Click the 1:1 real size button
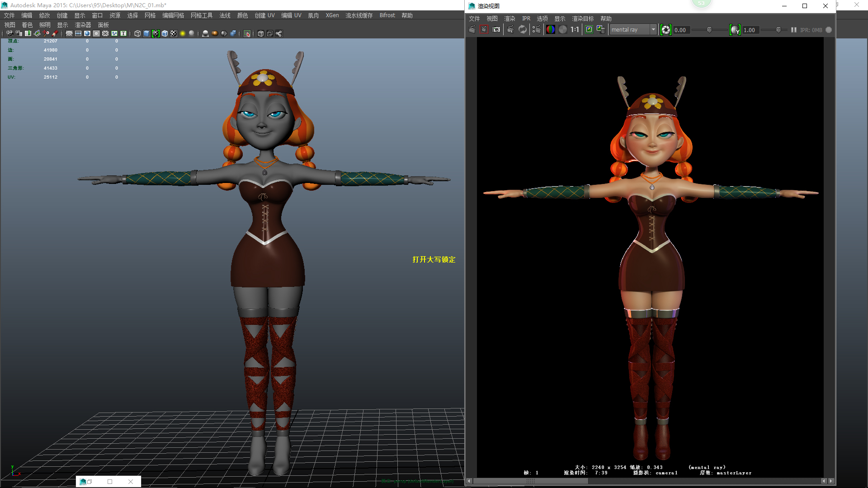The height and width of the screenshot is (488, 868). 575,30
